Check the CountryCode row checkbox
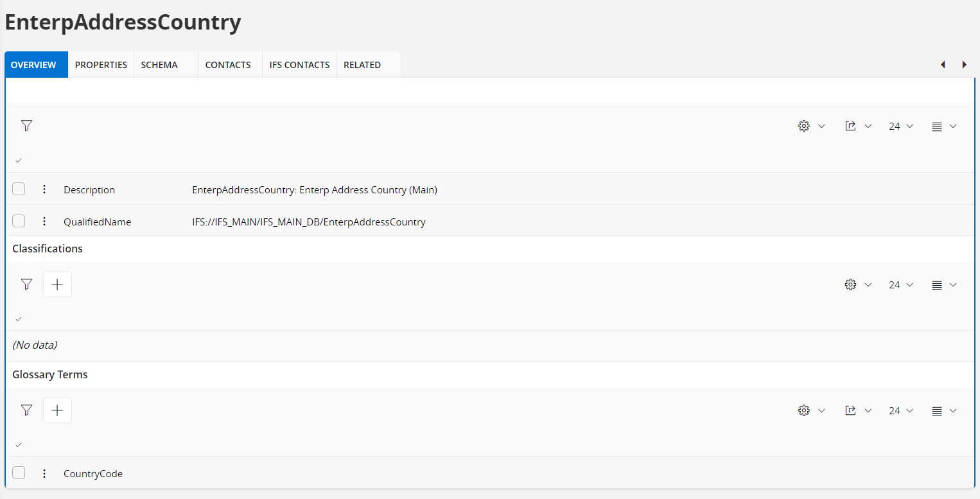This screenshot has width=980, height=499. tap(19, 473)
